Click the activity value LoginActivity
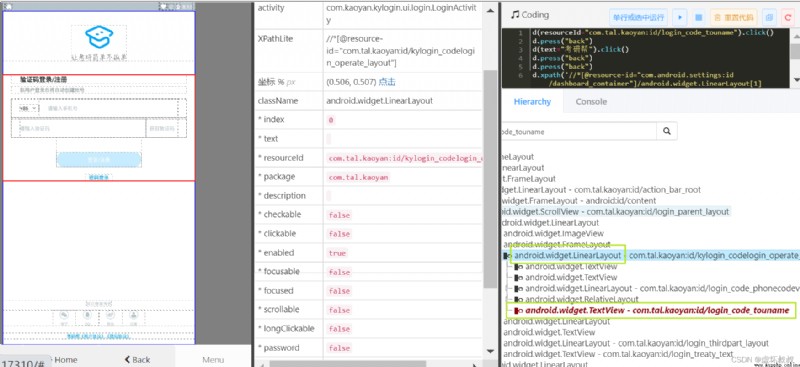Viewport: 800px width, 367px height. click(x=401, y=14)
